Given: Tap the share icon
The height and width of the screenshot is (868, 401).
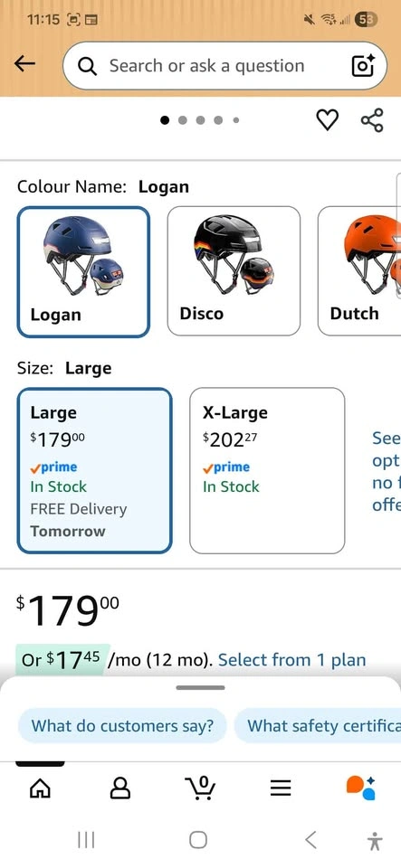Looking at the screenshot, I should [x=372, y=120].
